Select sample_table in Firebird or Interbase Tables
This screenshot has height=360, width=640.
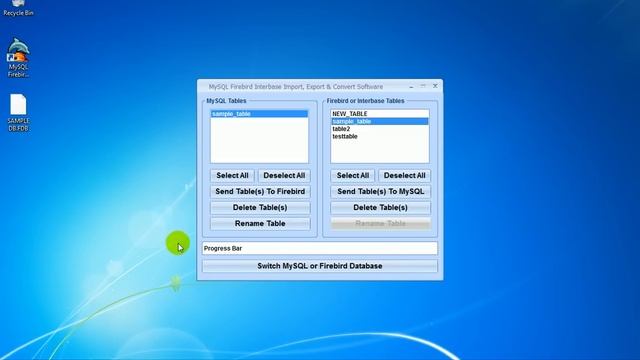tap(380, 121)
